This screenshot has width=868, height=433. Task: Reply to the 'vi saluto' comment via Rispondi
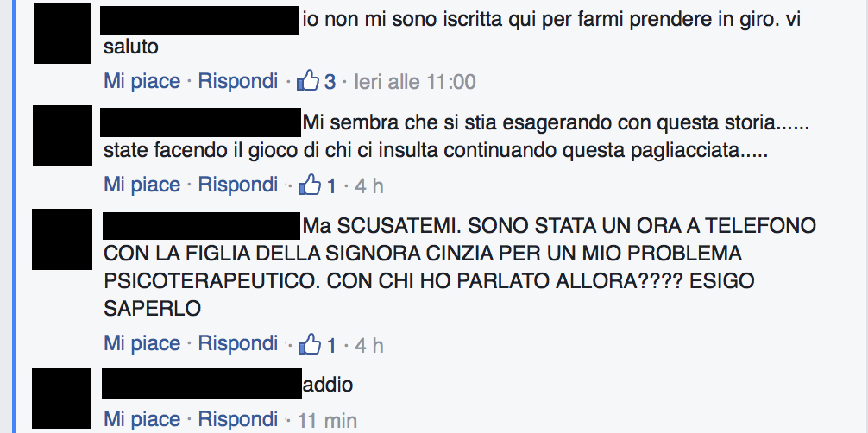coord(238,81)
